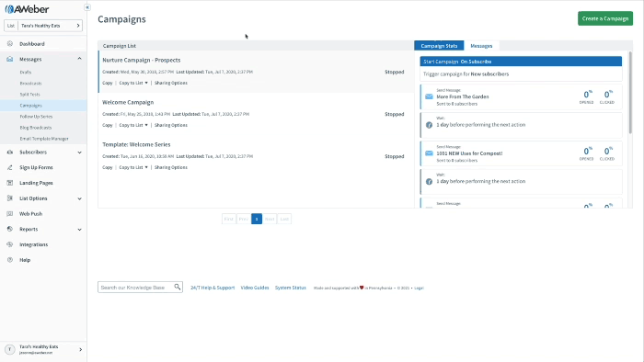This screenshot has width=644, height=362.
Task: Click the Reports icon in the sidebar
Action: tap(10, 229)
